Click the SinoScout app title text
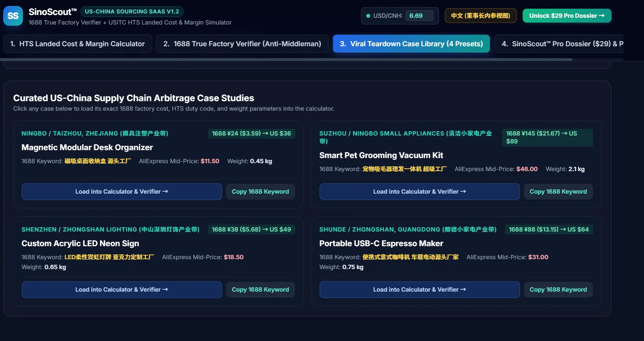The height and width of the screenshot is (341, 644). pos(53,12)
